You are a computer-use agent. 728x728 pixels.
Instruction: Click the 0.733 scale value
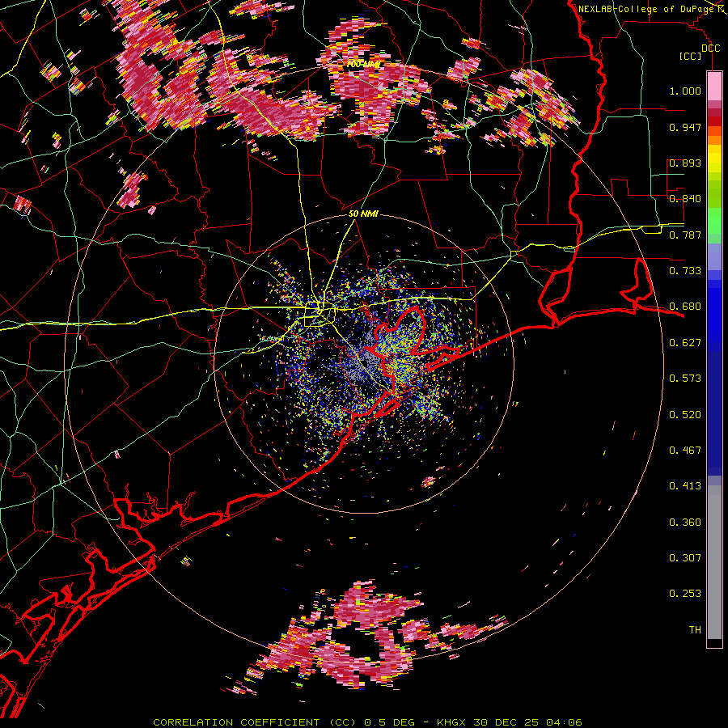coord(685,271)
